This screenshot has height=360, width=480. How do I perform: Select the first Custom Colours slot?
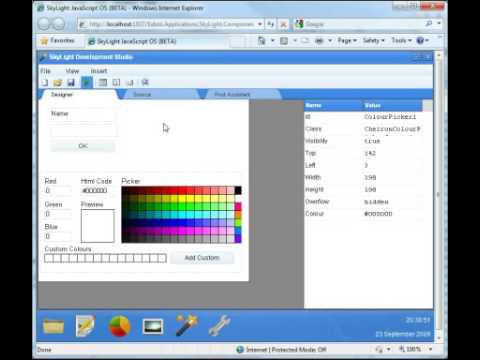(49, 258)
